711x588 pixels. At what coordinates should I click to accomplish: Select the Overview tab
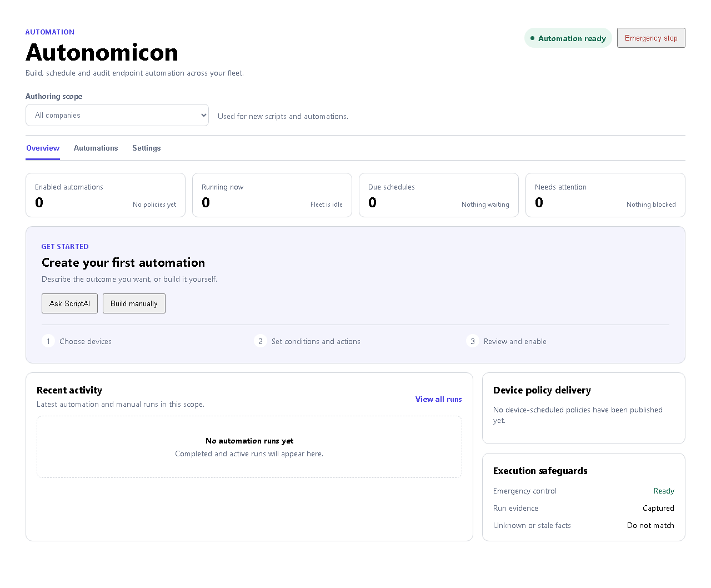point(43,148)
